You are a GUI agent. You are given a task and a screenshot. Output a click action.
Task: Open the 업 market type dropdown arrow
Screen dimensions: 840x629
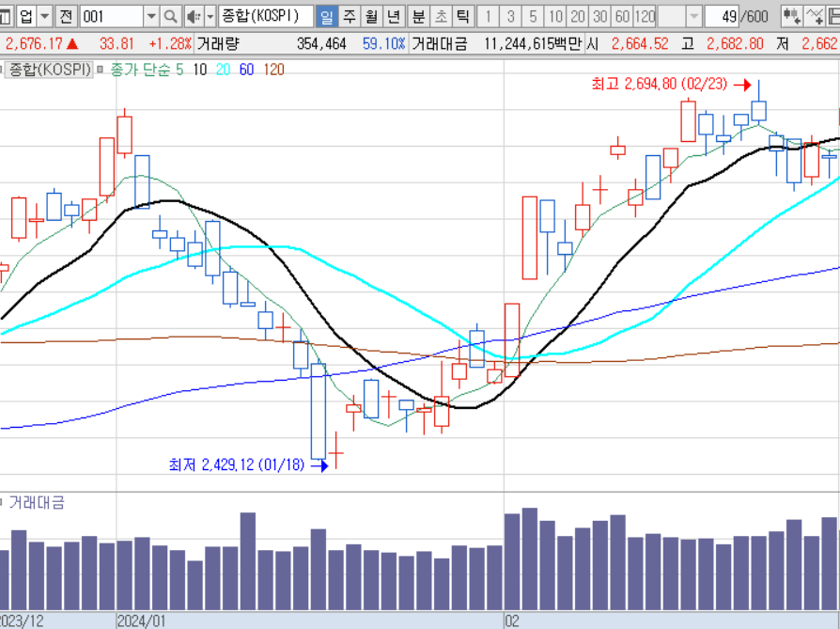tap(45, 17)
